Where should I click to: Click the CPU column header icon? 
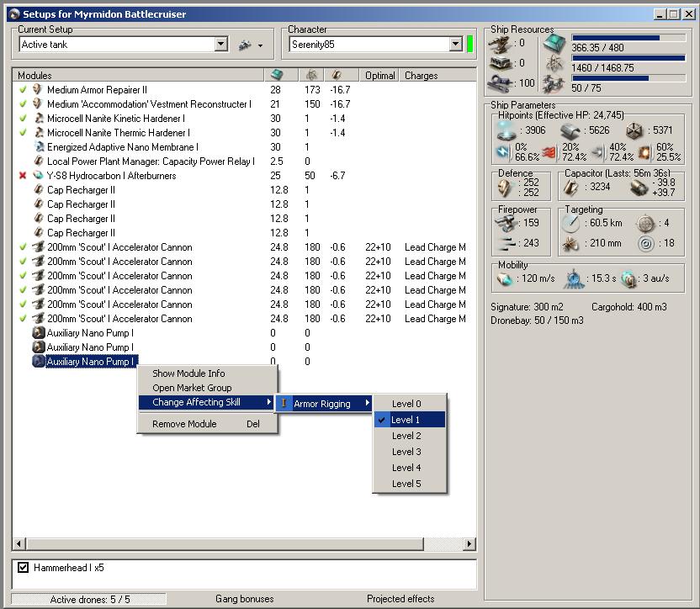point(278,75)
